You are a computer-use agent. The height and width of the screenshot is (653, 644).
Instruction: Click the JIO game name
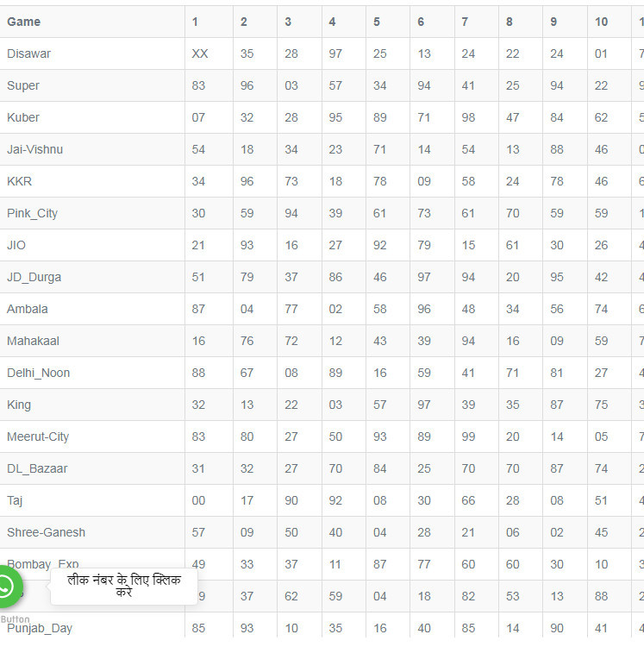[x=16, y=245]
